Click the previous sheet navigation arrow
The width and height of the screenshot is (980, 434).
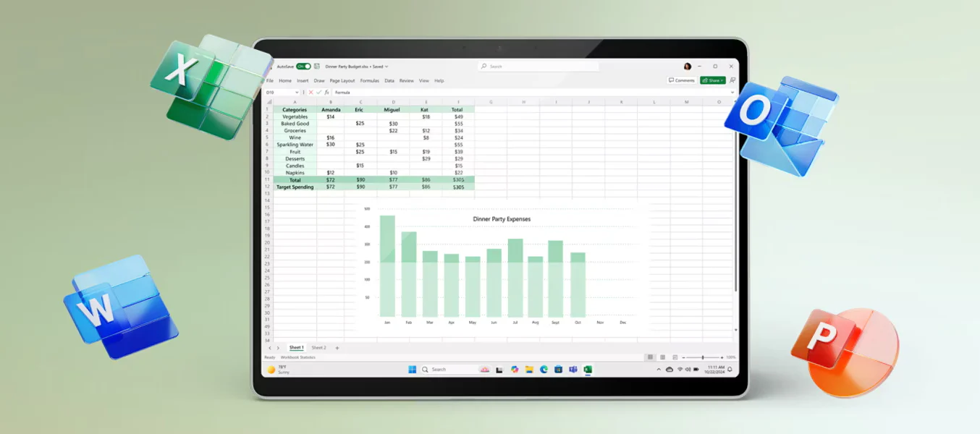tap(270, 348)
